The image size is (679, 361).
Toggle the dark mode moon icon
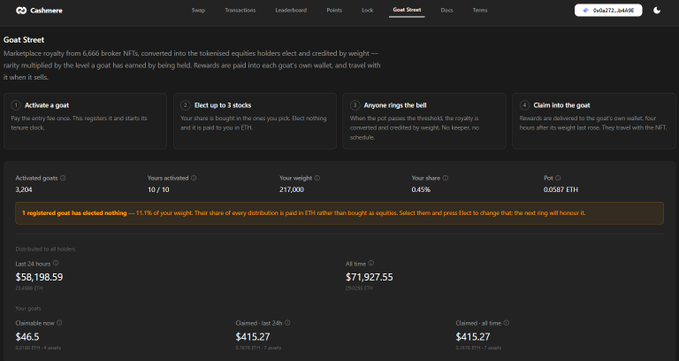point(657,10)
